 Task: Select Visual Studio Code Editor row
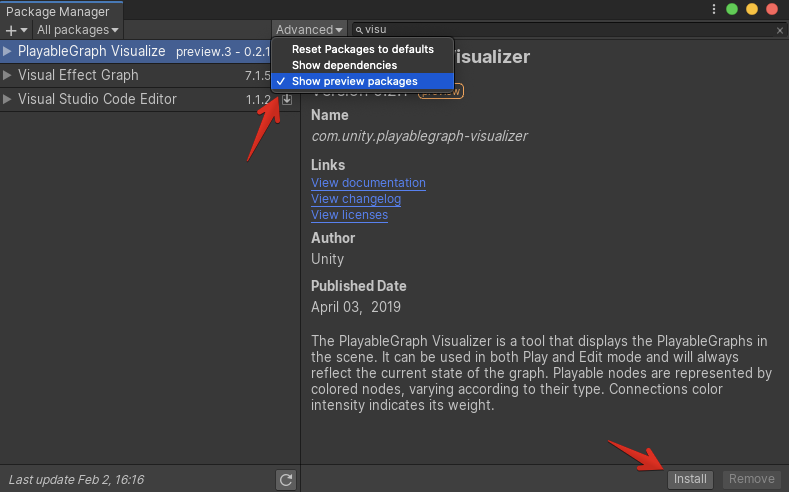[150, 99]
